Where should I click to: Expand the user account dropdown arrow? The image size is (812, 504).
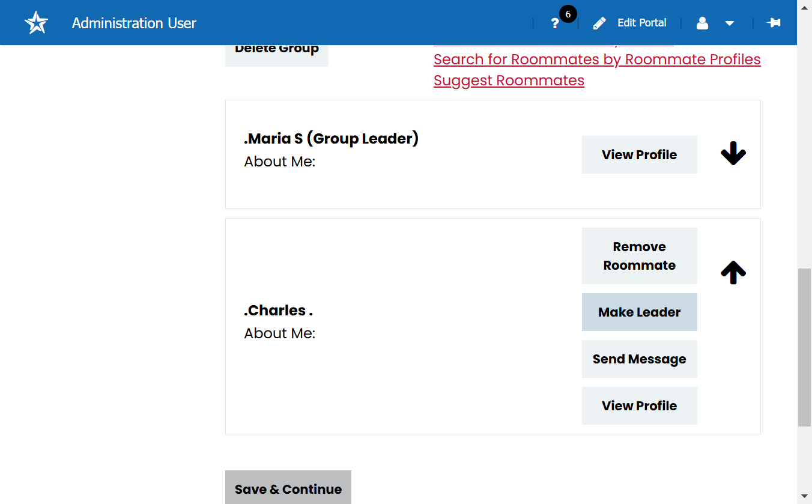pyautogui.click(x=730, y=23)
